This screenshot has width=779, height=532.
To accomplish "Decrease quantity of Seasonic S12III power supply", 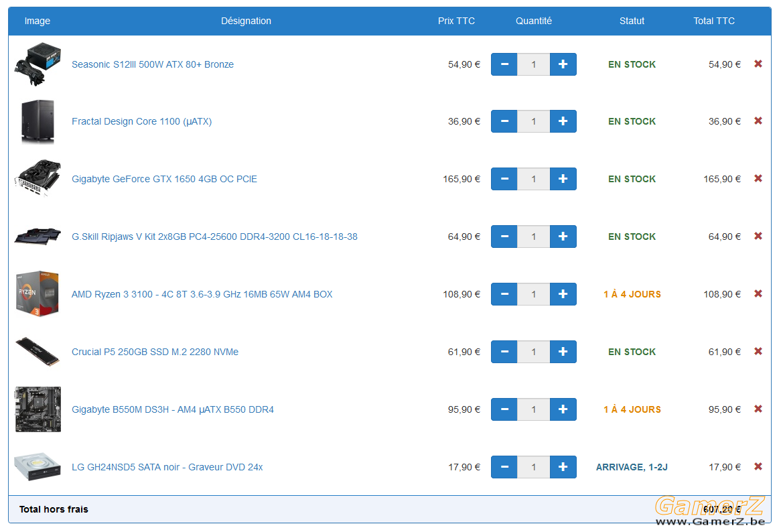I will (504, 64).
